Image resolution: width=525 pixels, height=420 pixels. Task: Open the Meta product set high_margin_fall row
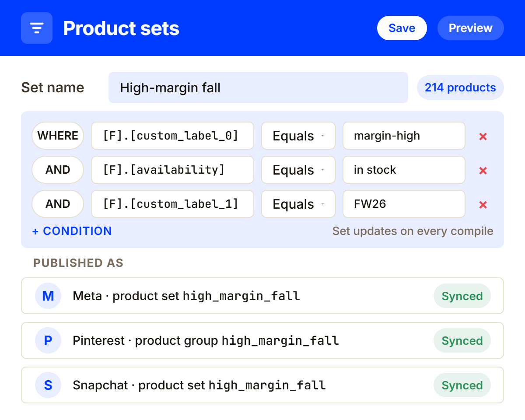[262, 296]
